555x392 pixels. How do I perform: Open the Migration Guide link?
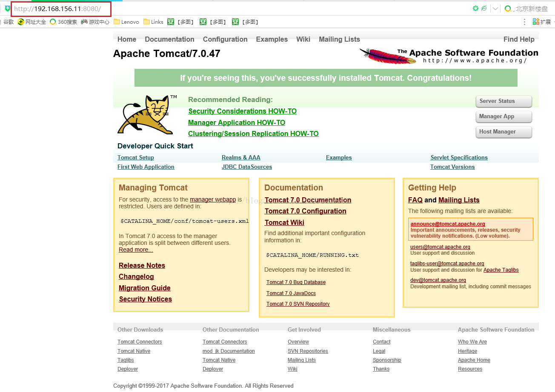(145, 288)
